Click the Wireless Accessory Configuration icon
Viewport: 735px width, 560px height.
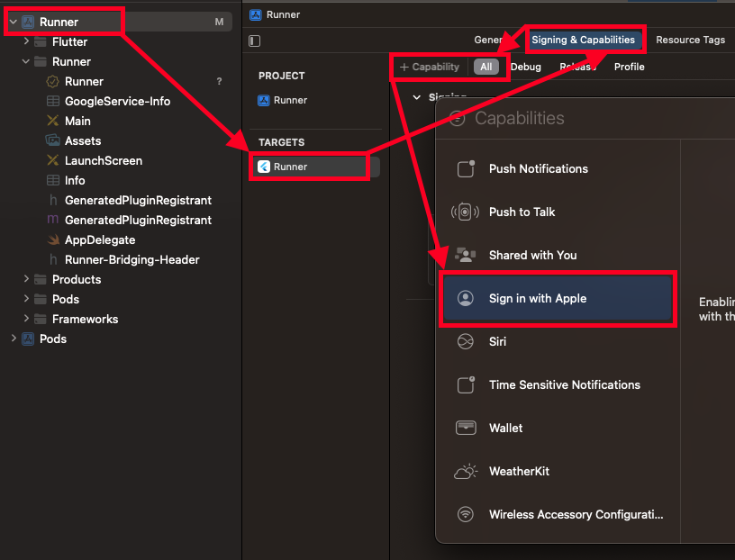pos(466,515)
